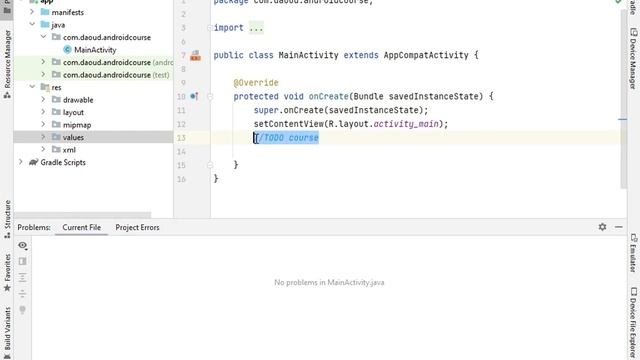Collapse the first com.daoud.androidcourse package

coord(43,37)
